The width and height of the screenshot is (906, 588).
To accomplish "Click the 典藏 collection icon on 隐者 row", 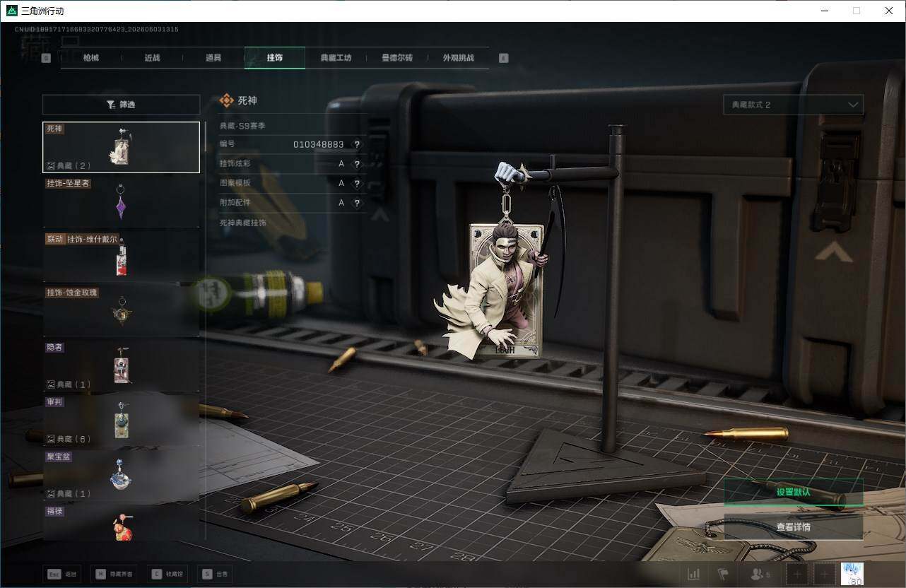I will tap(51, 384).
